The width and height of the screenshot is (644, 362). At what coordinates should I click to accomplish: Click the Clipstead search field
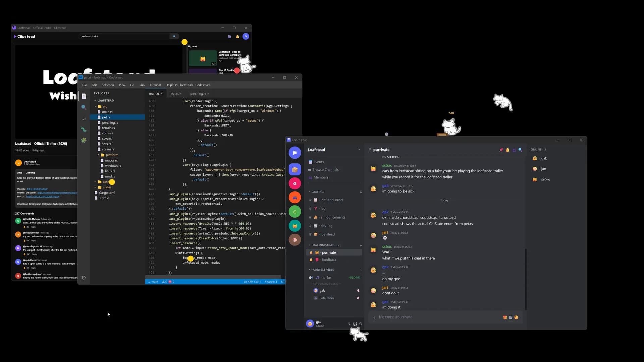125,36
